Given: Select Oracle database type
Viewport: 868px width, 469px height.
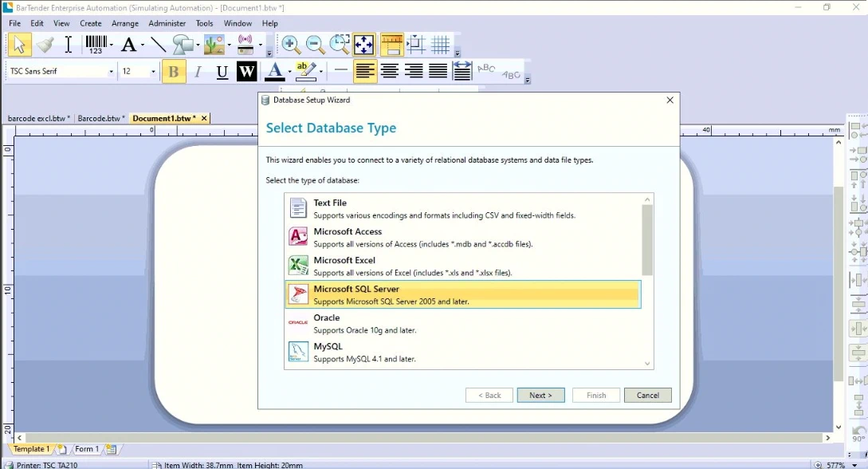Looking at the screenshot, I should (x=463, y=323).
